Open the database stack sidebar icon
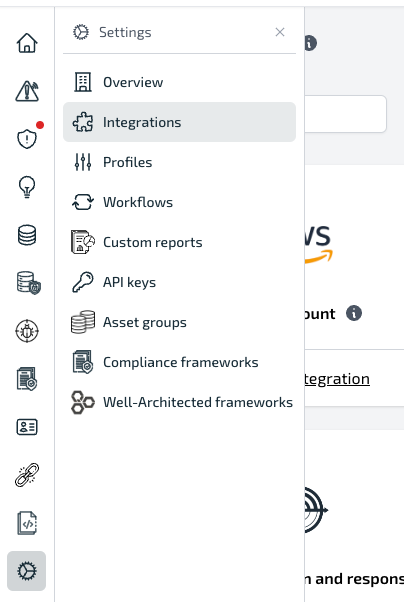 click(27, 235)
